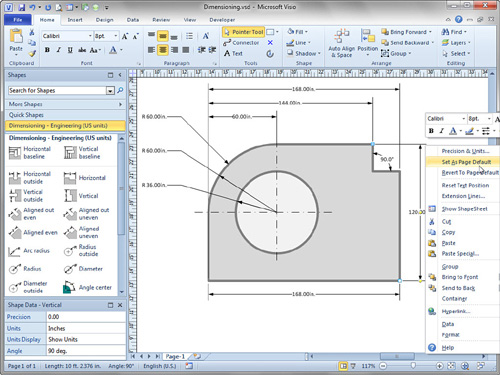Open the Rectangle tool dropdown
Screen dimensions: 500x375
point(277,32)
